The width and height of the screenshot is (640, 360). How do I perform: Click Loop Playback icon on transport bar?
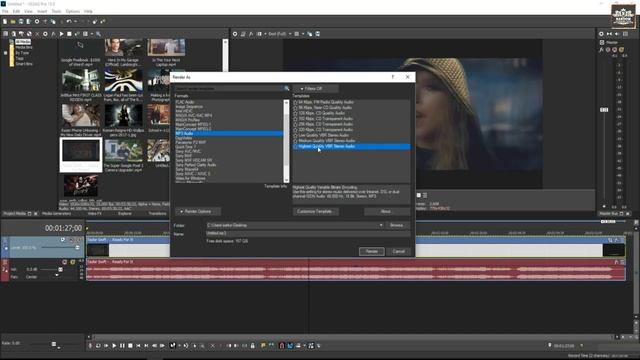click(x=98, y=346)
